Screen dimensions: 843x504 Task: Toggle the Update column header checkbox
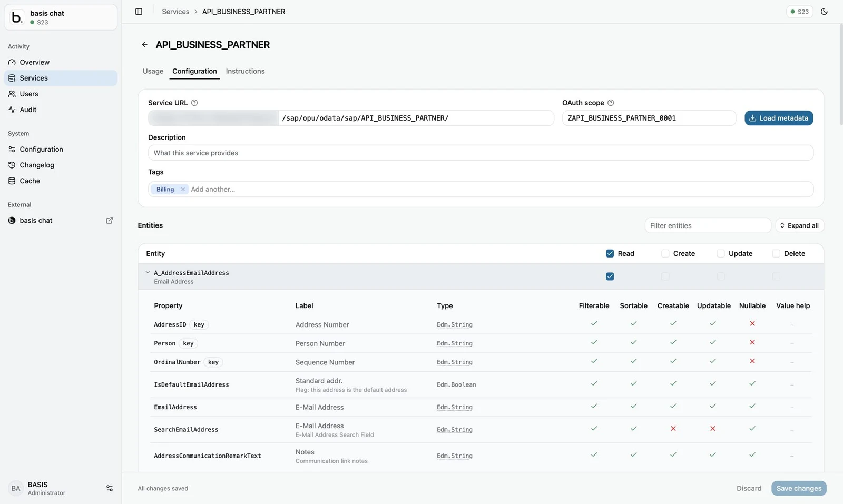[x=721, y=253]
